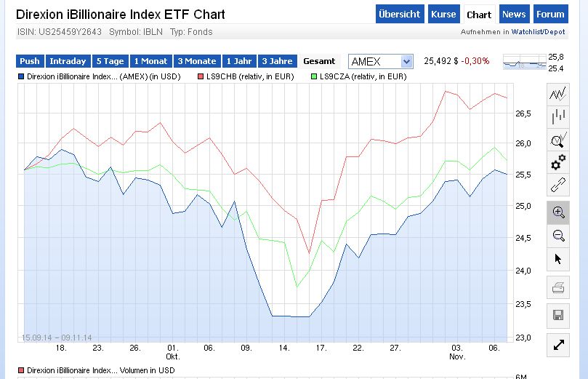
Task: Open the Kurse tab
Action: [x=443, y=15]
